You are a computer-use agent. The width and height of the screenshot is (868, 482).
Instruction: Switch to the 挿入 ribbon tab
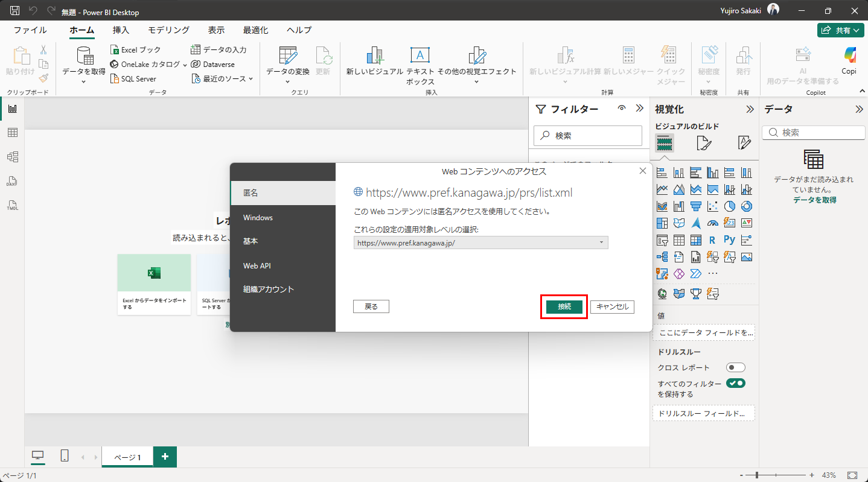tap(121, 30)
